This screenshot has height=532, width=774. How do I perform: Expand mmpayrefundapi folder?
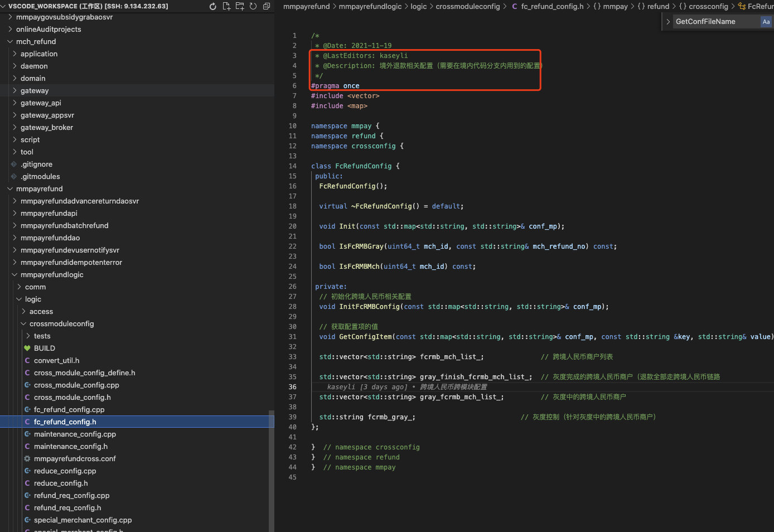14,213
